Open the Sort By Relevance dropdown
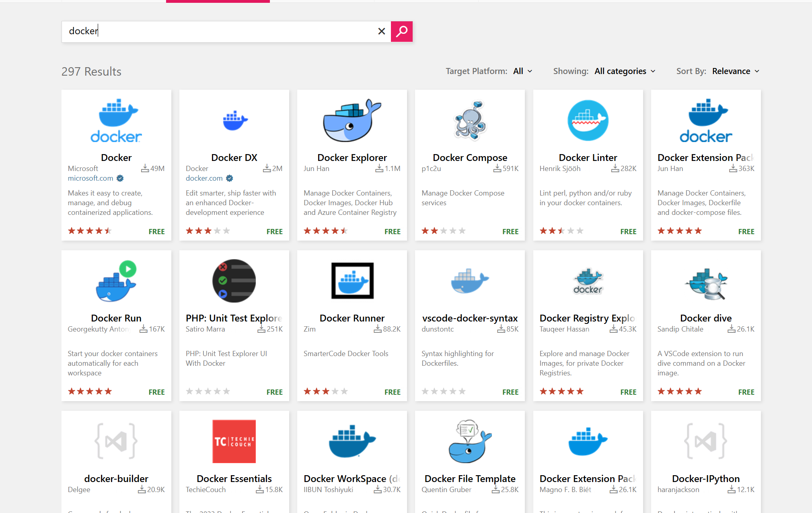812x513 pixels. point(736,71)
